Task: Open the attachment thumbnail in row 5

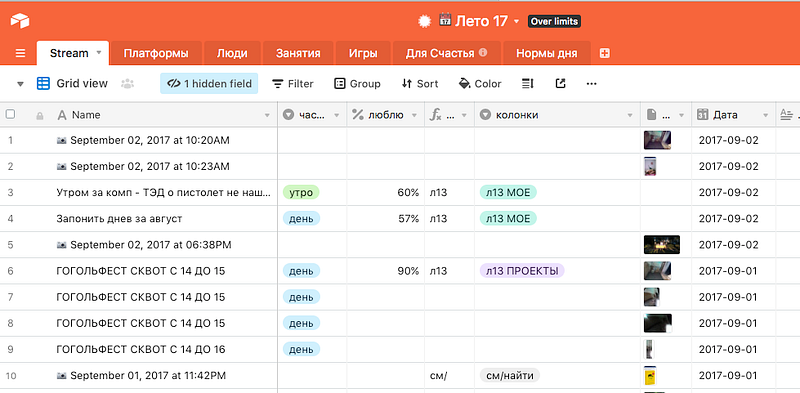Action: (x=662, y=244)
